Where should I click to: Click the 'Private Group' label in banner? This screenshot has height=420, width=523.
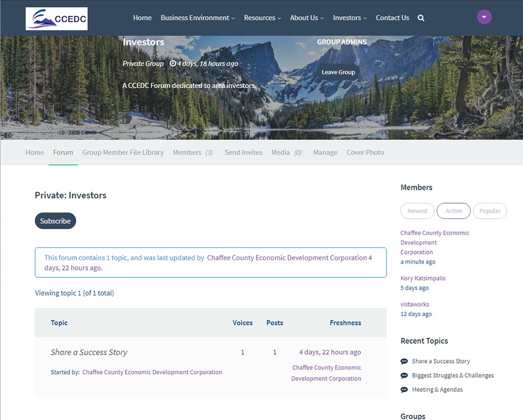[143, 64]
